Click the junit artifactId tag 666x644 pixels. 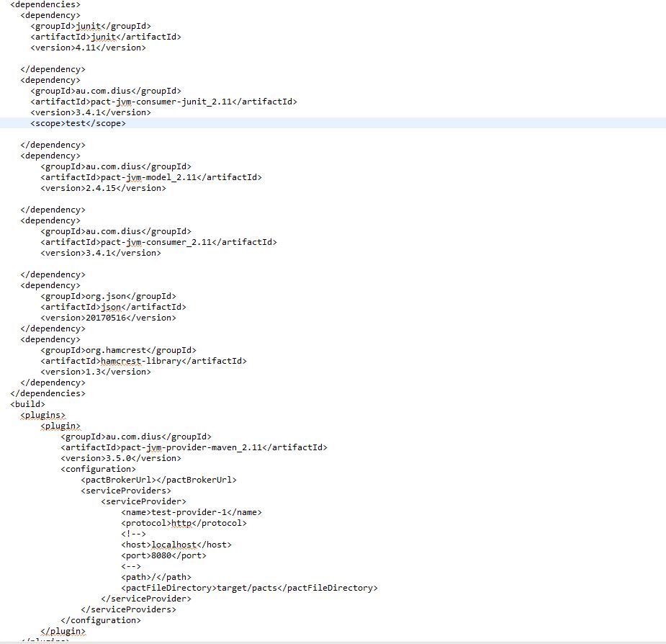103,37
